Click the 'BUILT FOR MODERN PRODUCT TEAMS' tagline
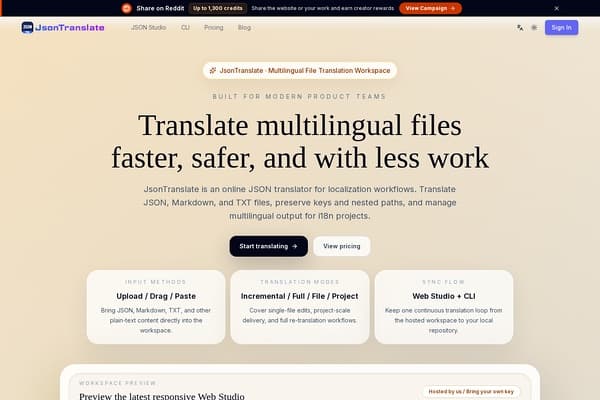Viewport: 600px width, 400px height. tap(299, 96)
